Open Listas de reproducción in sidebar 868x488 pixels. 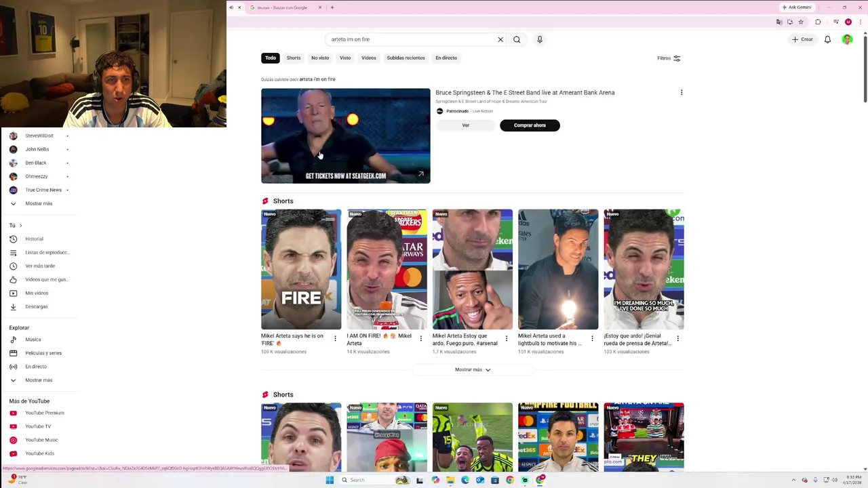tap(39, 252)
